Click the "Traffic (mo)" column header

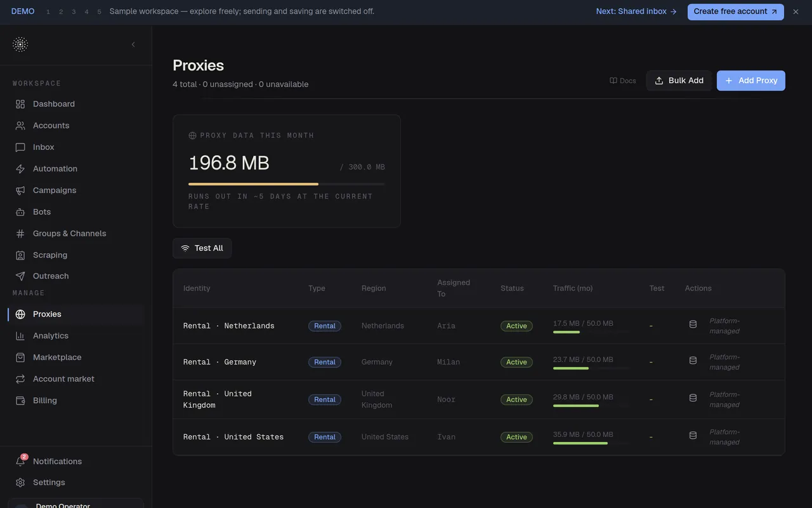pyautogui.click(x=573, y=288)
